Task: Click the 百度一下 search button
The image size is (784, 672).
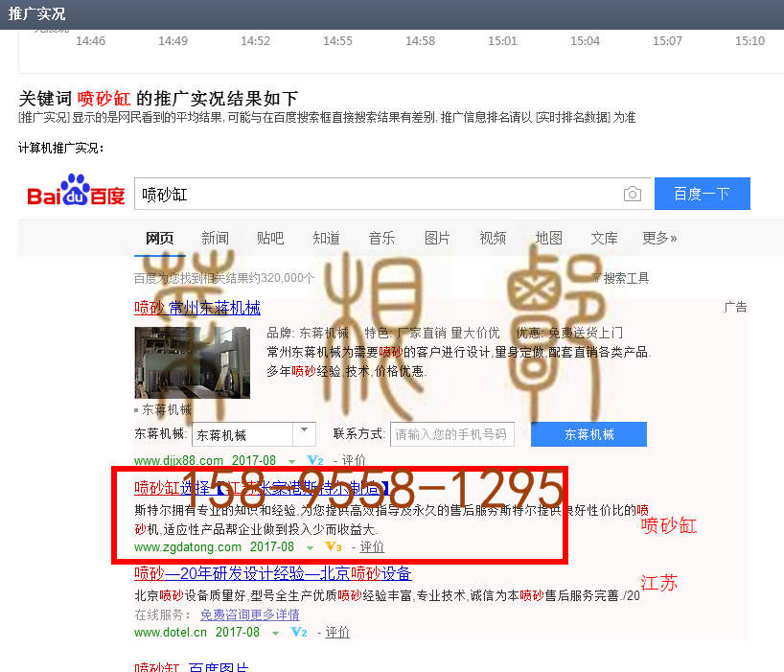Action: [702, 194]
